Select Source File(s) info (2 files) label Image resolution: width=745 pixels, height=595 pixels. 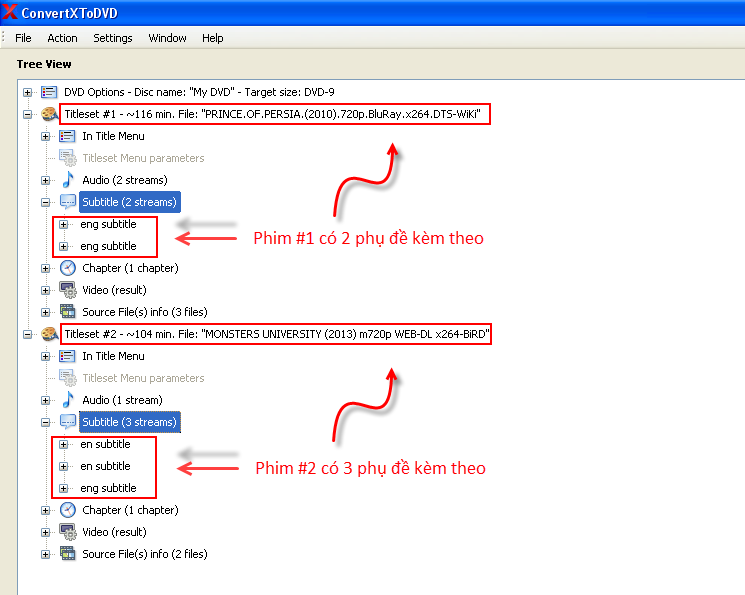(x=145, y=554)
